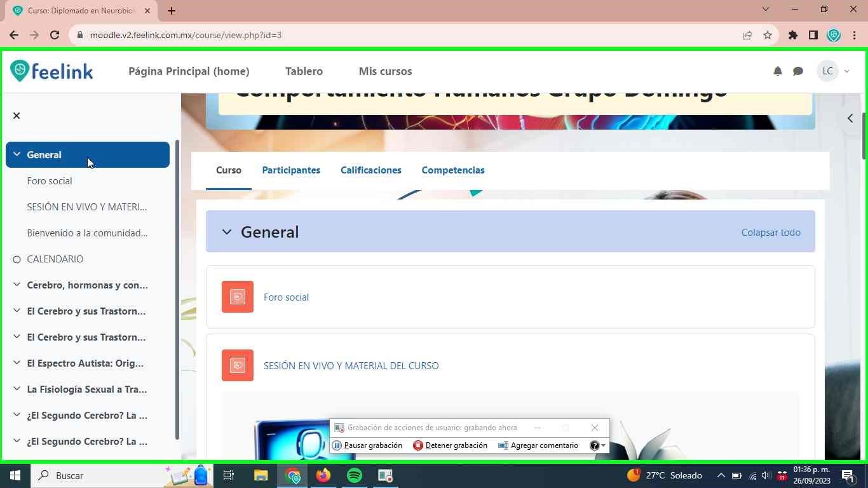Open notifications via the bell icon
The height and width of the screenshot is (488, 868).
[776, 71]
